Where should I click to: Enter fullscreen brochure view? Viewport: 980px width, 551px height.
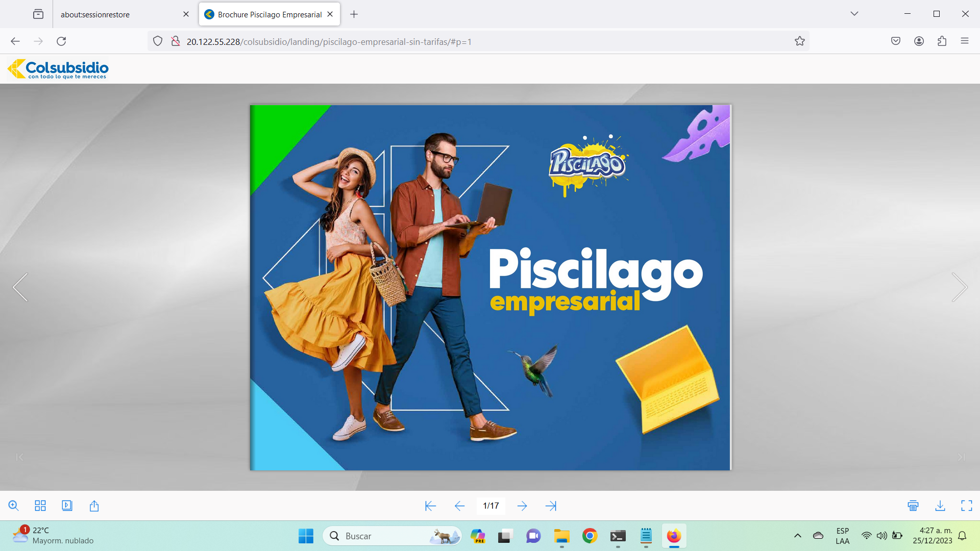tap(966, 506)
